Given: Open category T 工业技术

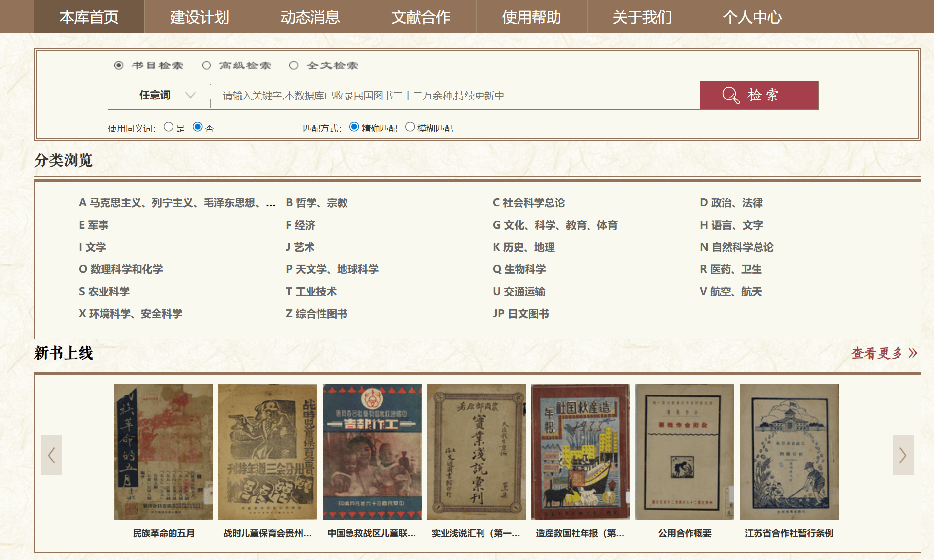Looking at the screenshot, I should coord(311,292).
